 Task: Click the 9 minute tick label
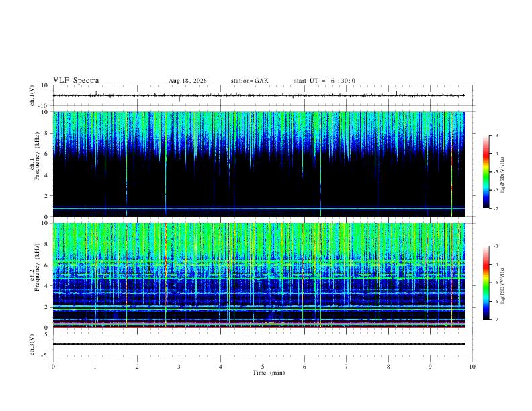(x=430, y=367)
